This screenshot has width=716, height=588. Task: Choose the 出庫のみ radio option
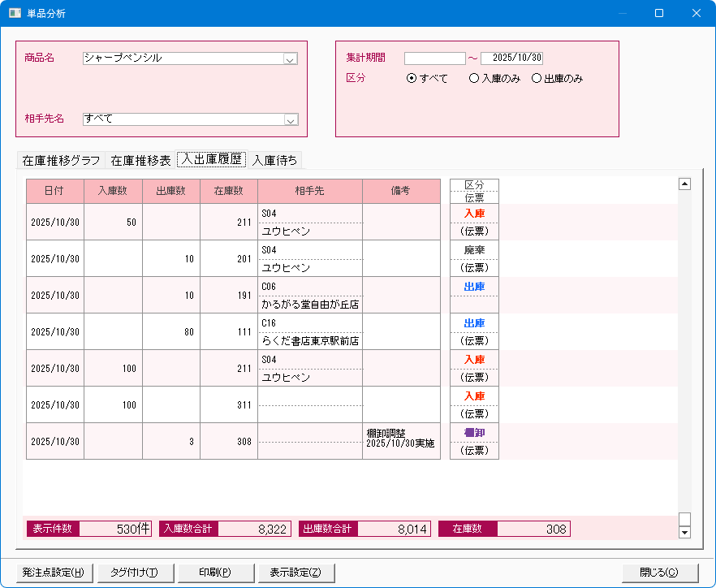pos(536,79)
